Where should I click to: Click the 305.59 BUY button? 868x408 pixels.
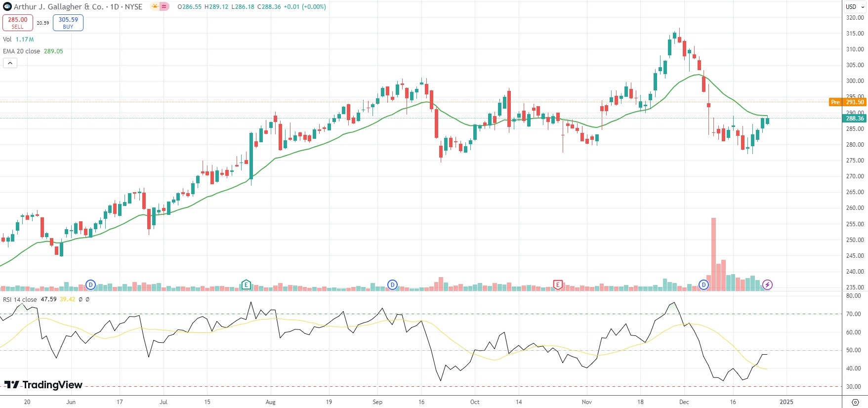[x=68, y=23]
